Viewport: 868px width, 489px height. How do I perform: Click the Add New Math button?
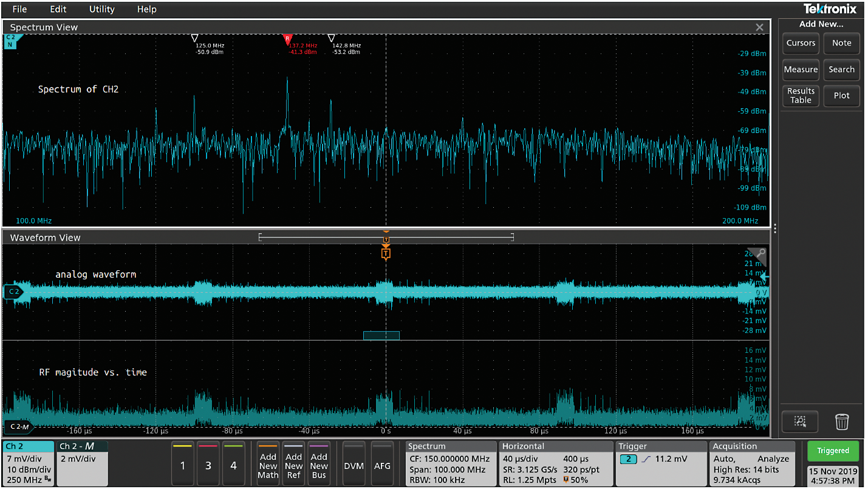point(268,464)
